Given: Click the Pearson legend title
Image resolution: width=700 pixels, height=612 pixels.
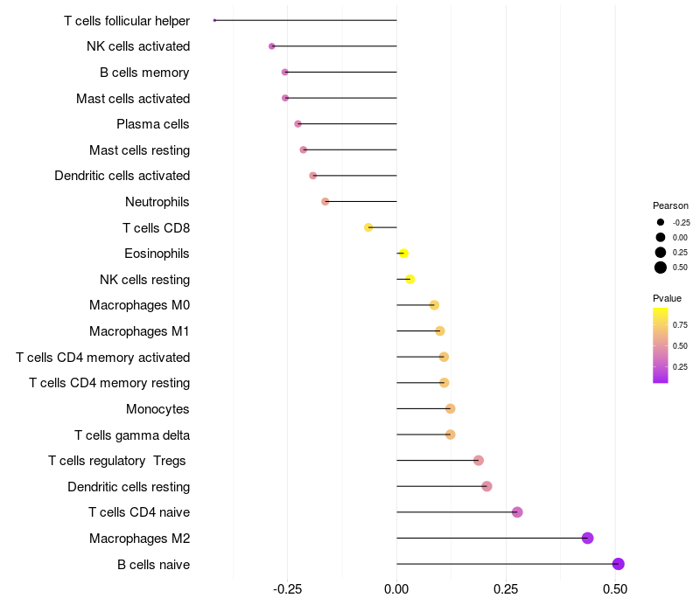Looking at the screenshot, I should [670, 205].
